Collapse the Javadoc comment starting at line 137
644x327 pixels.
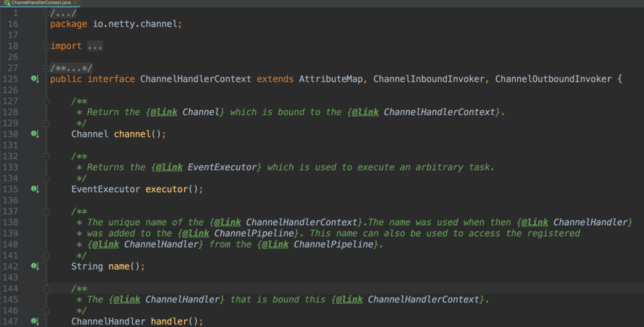[46, 212]
